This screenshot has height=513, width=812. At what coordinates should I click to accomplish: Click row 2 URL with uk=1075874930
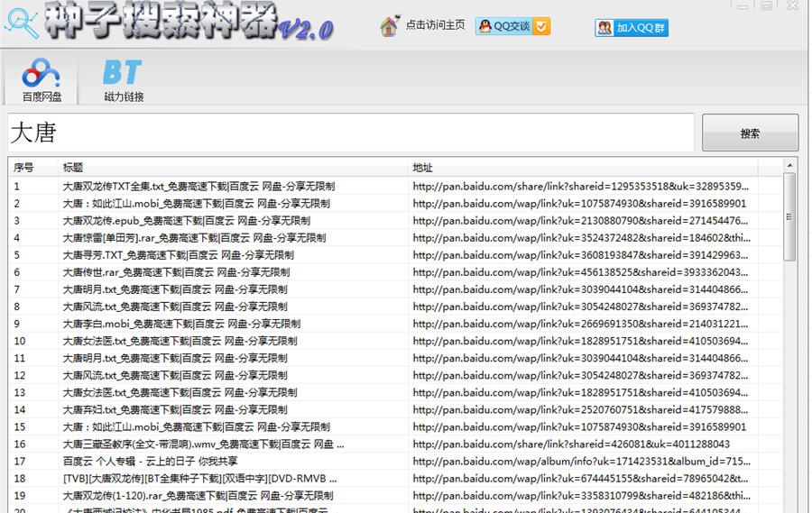(x=579, y=204)
